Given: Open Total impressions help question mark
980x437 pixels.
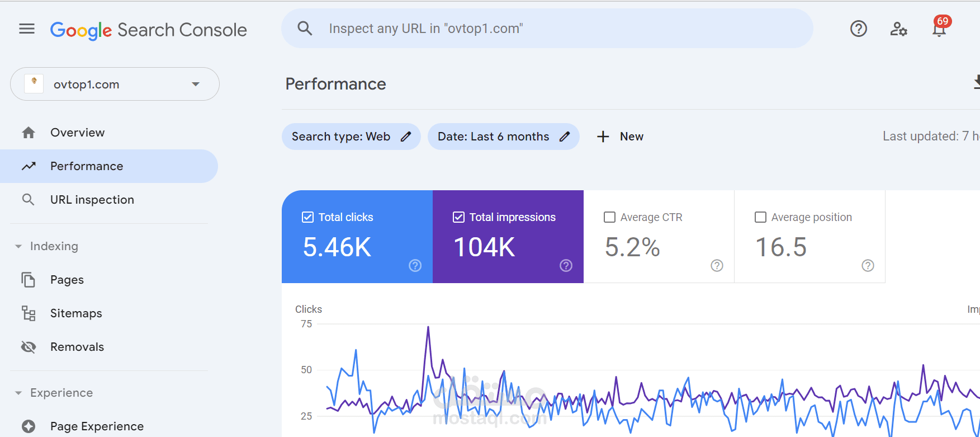Looking at the screenshot, I should pyautogui.click(x=566, y=265).
